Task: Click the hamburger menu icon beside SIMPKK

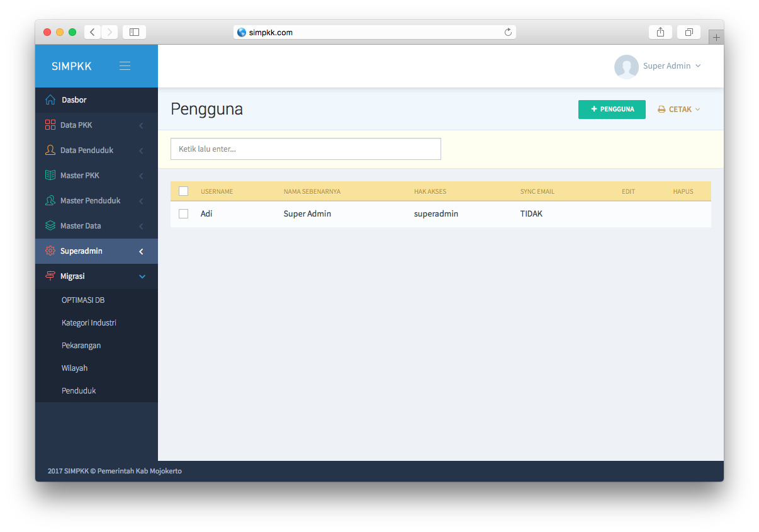Action: pyautogui.click(x=125, y=66)
